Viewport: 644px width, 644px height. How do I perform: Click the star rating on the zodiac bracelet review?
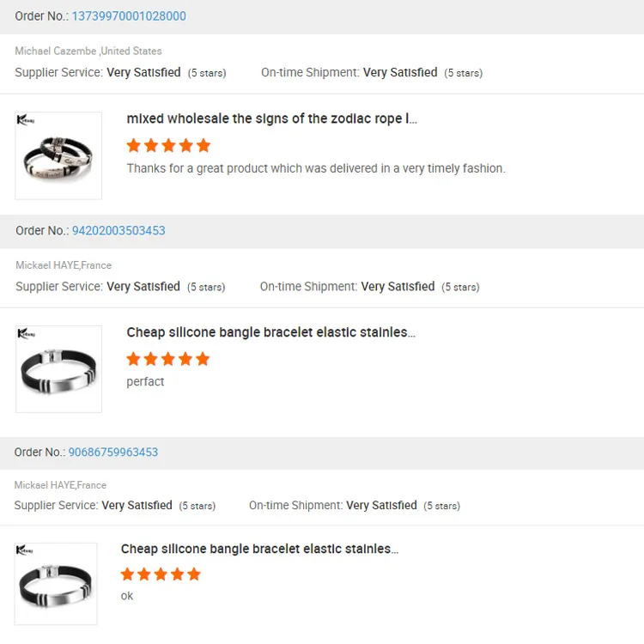(x=168, y=145)
